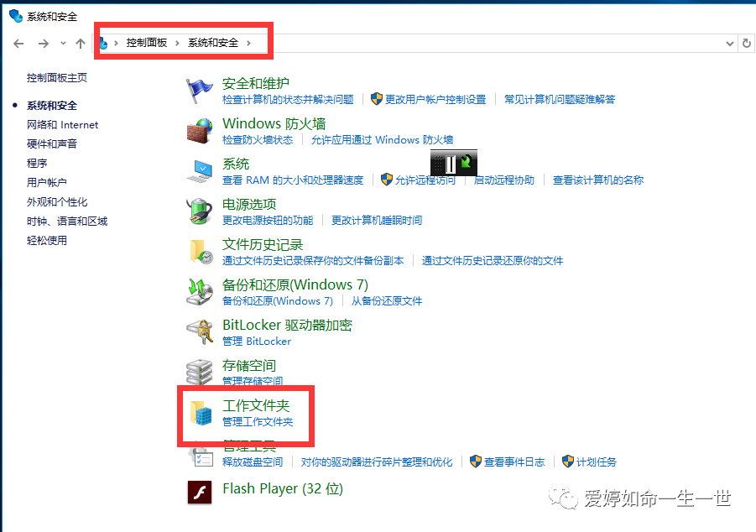
Task: Click 查看事件日志 link
Action: coord(514,462)
